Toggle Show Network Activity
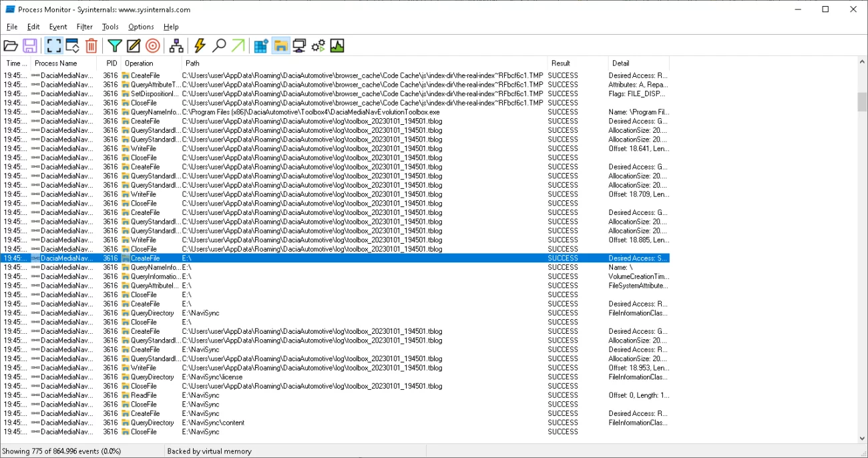 [x=299, y=45]
